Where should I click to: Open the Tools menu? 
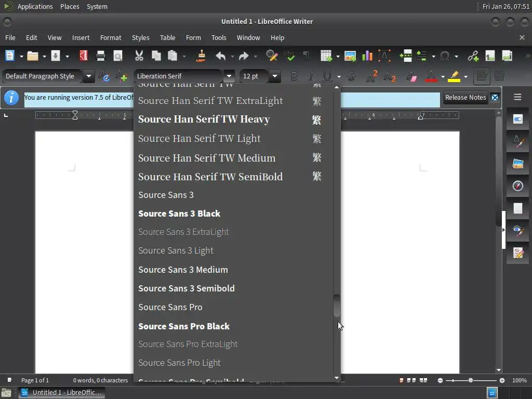tap(219, 37)
